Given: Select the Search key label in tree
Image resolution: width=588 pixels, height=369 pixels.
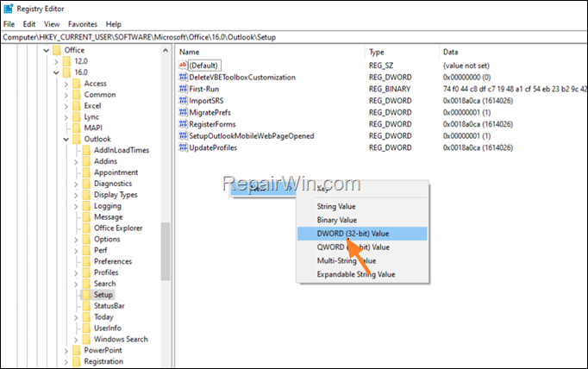Looking at the screenshot, I should (104, 284).
